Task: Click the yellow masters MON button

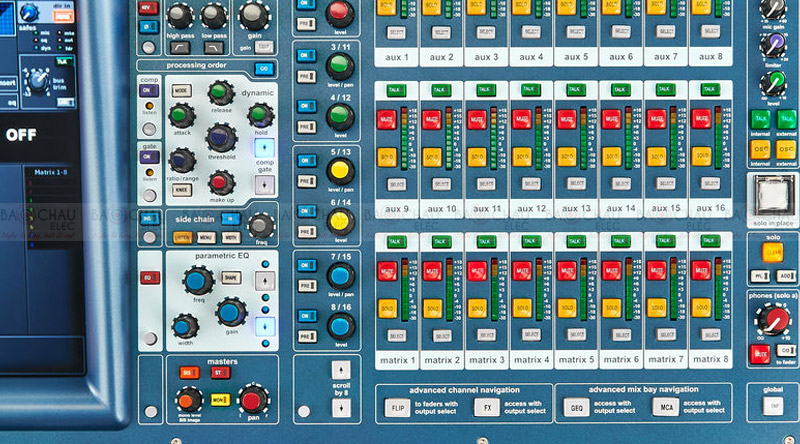Action: (x=220, y=400)
